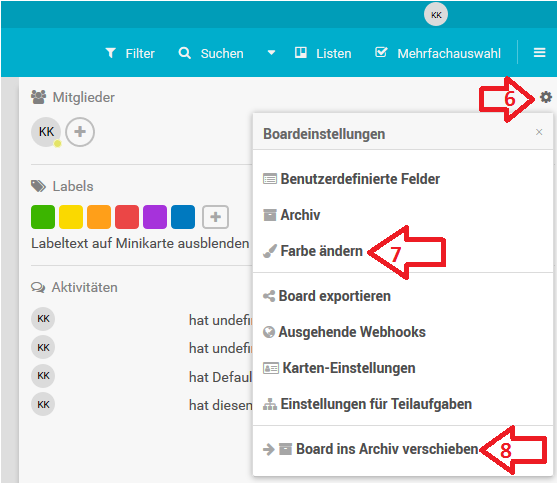Open Benutzerdefinierte Felder menu entry

click(352, 179)
